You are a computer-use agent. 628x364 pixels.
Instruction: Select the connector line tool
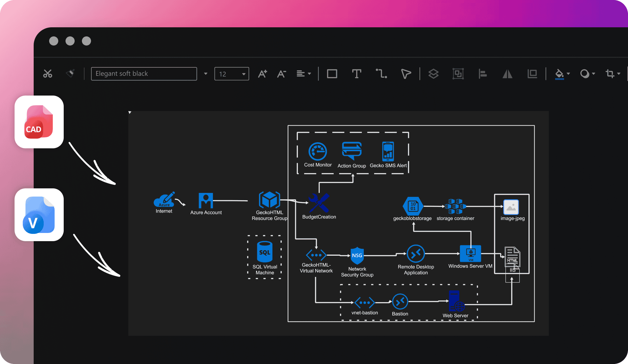381,74
